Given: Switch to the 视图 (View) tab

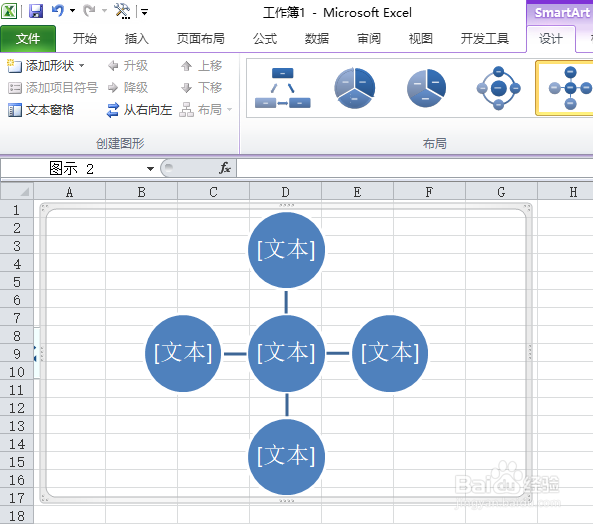Looking at the screenshot, I should [x=421, y=39].
